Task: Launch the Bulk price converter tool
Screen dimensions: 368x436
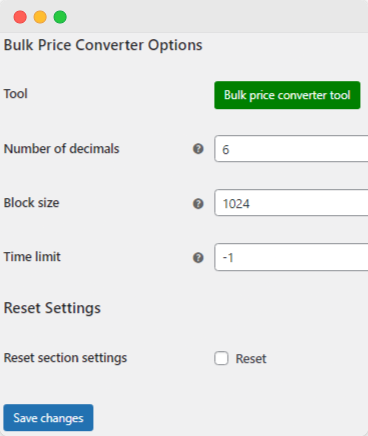Action: pyautogui.click(x=287, y=95)
